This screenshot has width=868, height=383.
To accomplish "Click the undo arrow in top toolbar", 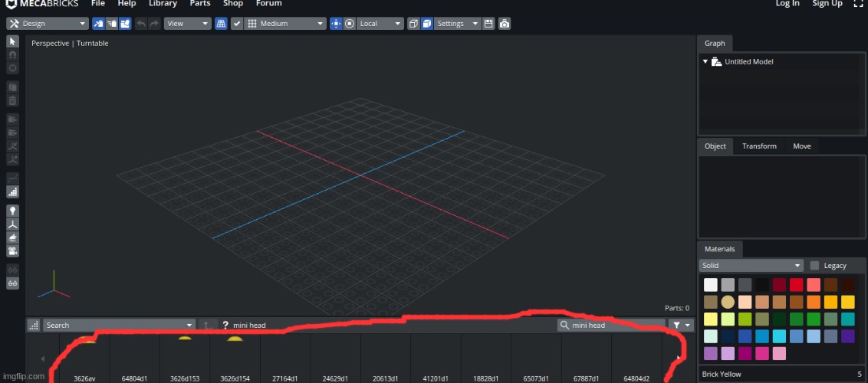I will point(141,24).
